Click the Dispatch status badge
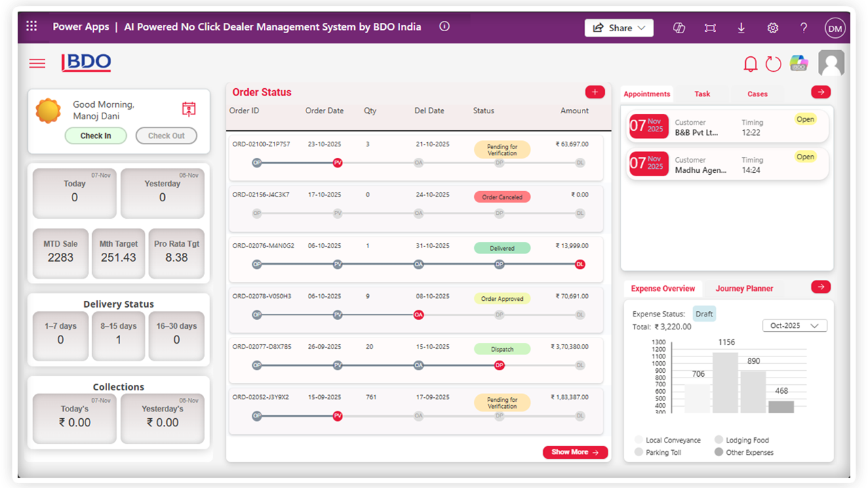The height and width of the screenshot is (488, 868). point(502,350)
